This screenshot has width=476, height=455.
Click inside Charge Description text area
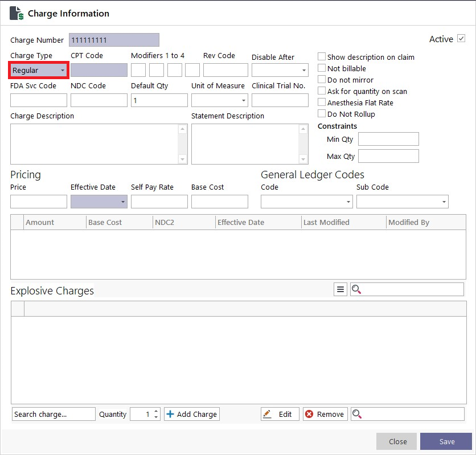pos(94,144)
